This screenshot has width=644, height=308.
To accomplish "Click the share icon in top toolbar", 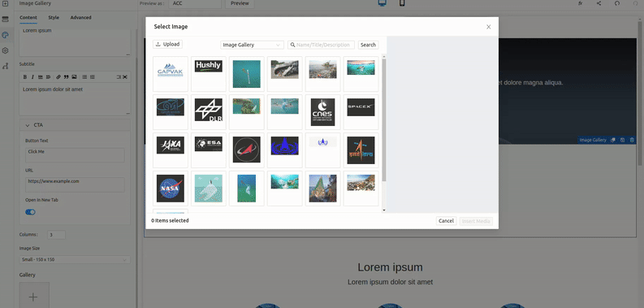I will click(x=599, y=3).
